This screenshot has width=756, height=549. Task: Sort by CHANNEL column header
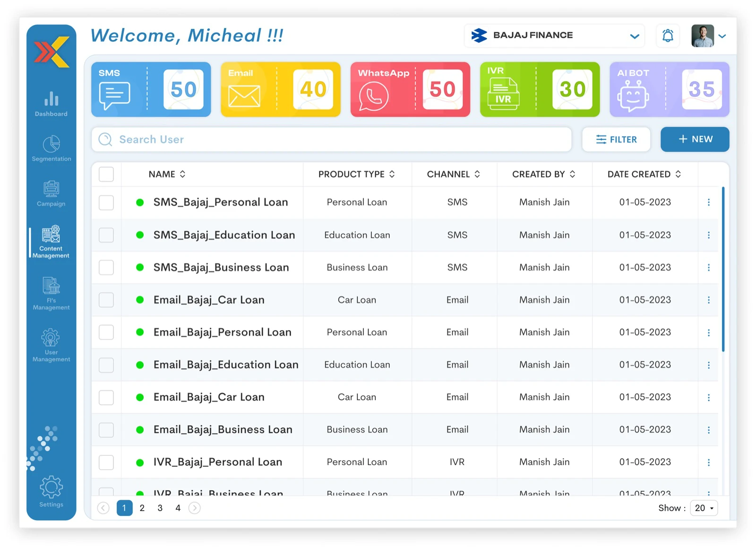click(x=454, y=174)
